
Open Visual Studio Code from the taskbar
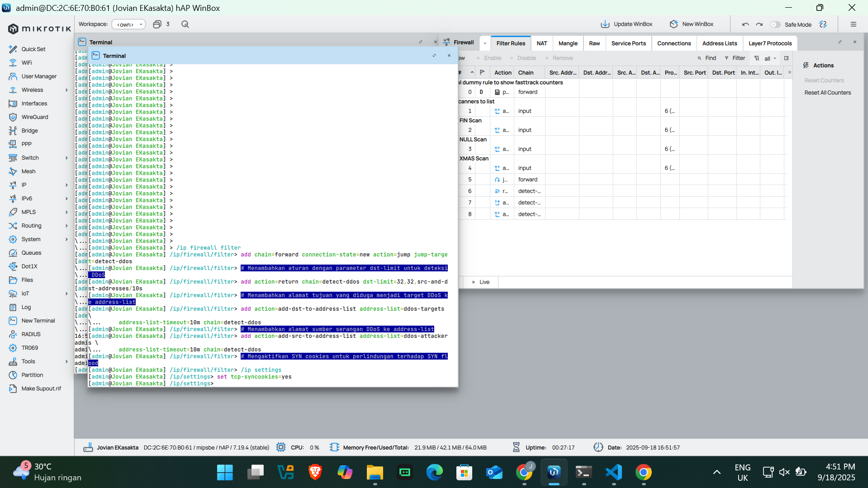click(x=614, y=473)
